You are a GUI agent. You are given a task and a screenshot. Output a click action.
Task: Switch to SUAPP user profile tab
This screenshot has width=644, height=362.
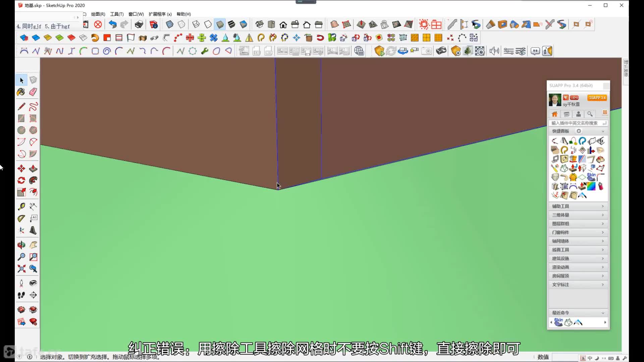pos(578,114)
